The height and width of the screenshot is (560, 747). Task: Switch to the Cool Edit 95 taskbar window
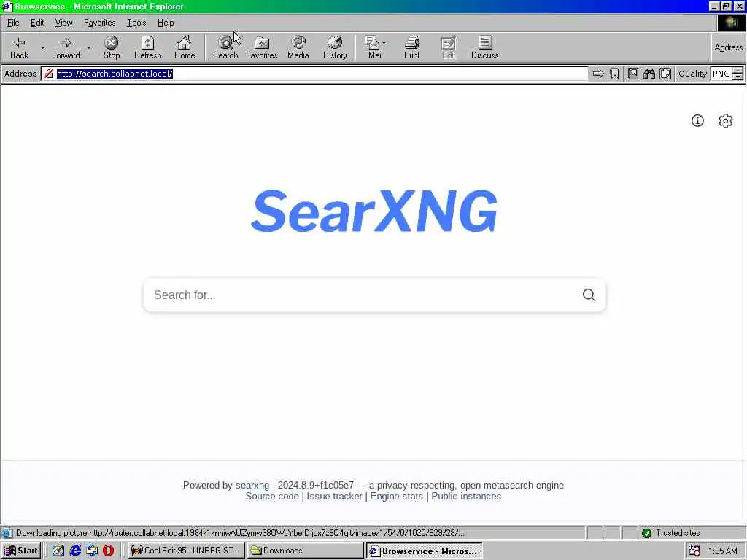[x=186, y=551]
